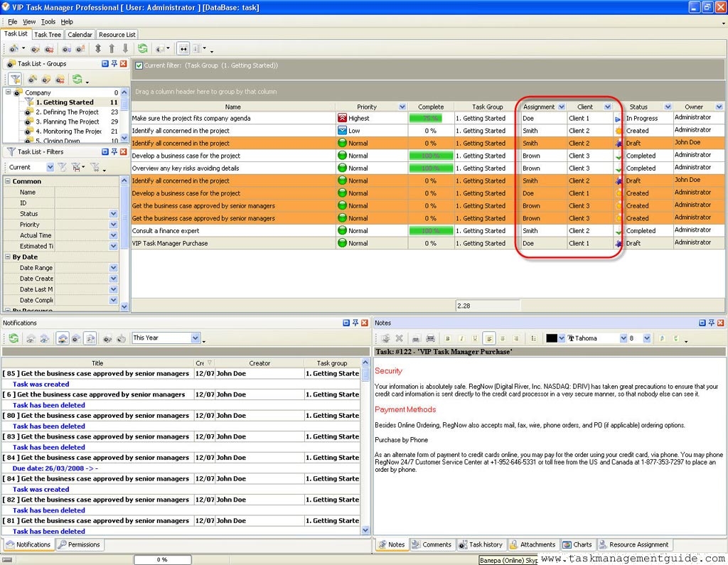Open the Status column filter dropdown
The image size is (728, 565).
coord(668,107)
